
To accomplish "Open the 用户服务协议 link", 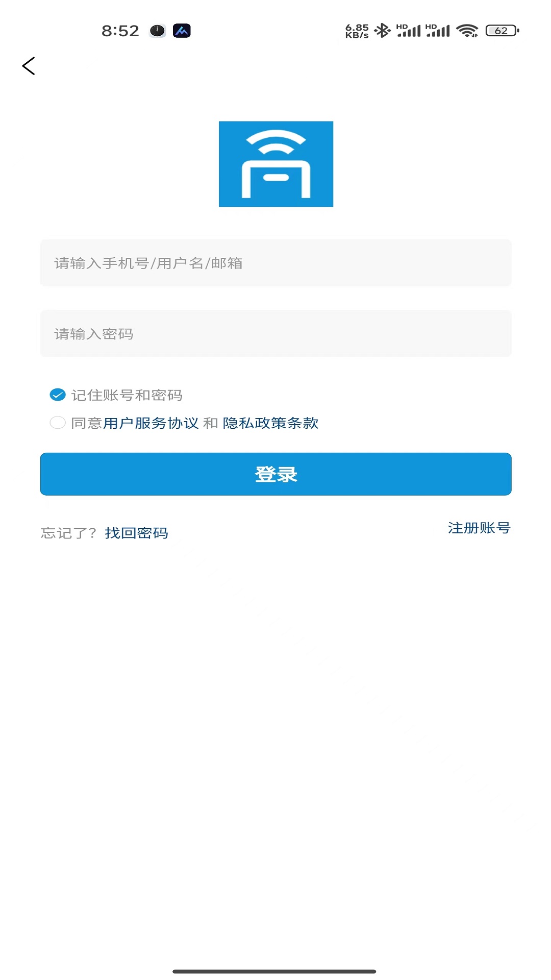I will pyautogui.click(x=151, y=423).
